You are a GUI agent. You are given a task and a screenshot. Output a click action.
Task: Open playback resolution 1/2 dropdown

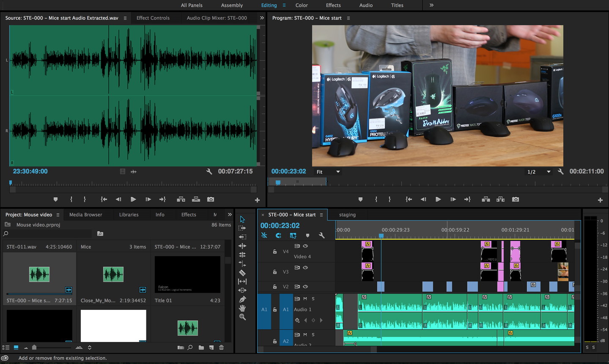pyautogui.click(x=539, y=172)
